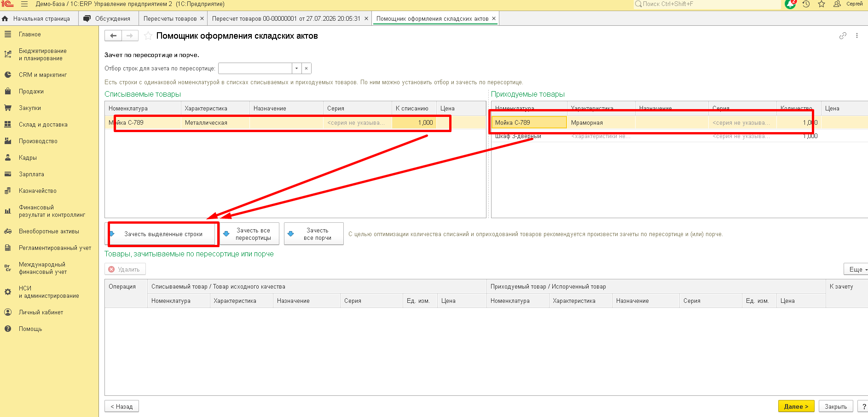Switch to Пересчеты товаров tab

pyautogui.click(x=170, y=19)
